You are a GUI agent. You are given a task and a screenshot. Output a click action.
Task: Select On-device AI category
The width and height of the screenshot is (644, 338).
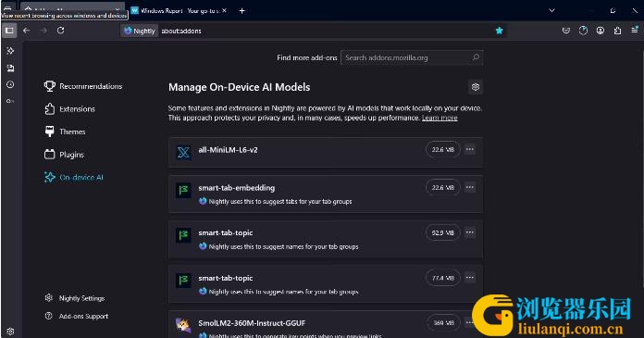click(74, 177)
